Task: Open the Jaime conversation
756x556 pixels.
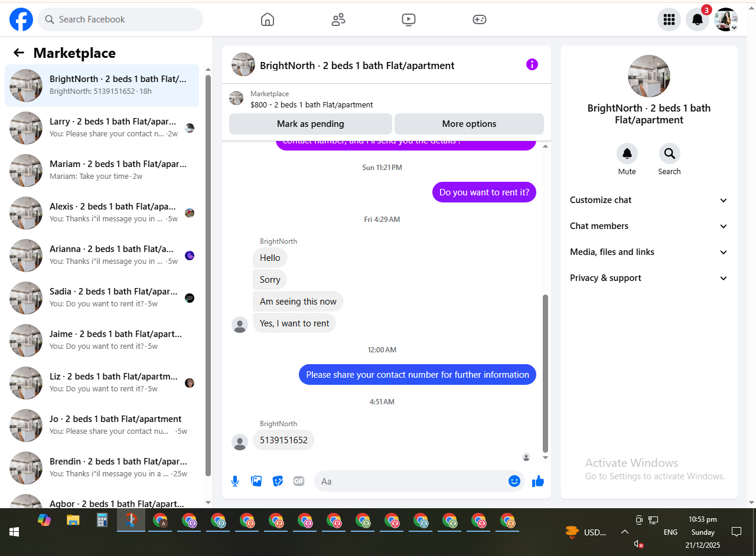Action: point(102,341)
